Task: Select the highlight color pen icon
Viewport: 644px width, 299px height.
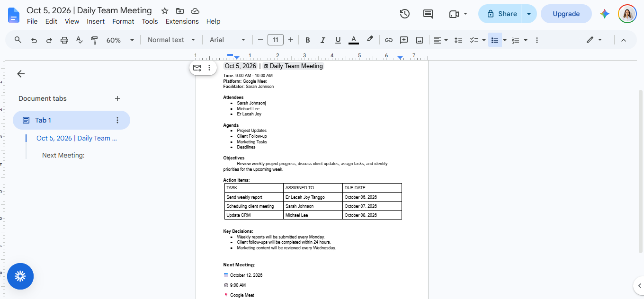Action: [x=370, y=40]
